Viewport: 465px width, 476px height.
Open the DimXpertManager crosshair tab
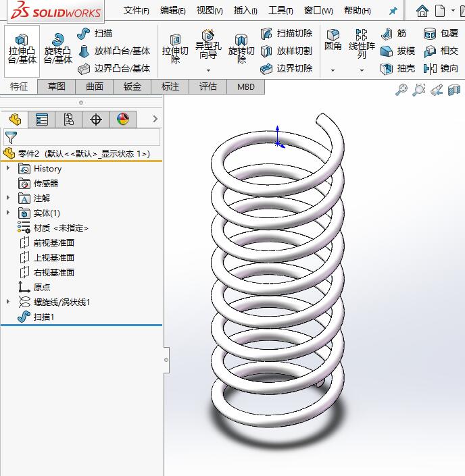pyautogui.click(x=96, y=120)
